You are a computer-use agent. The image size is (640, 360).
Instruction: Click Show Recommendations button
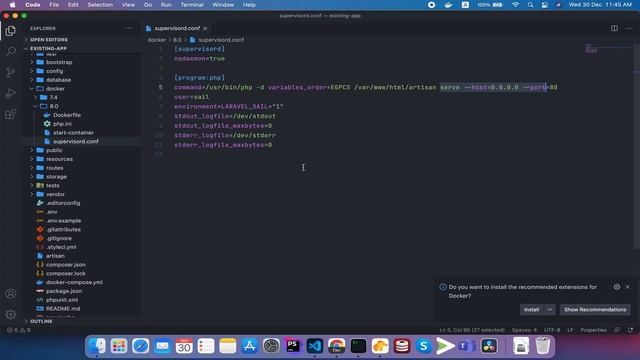coord(595,309)
